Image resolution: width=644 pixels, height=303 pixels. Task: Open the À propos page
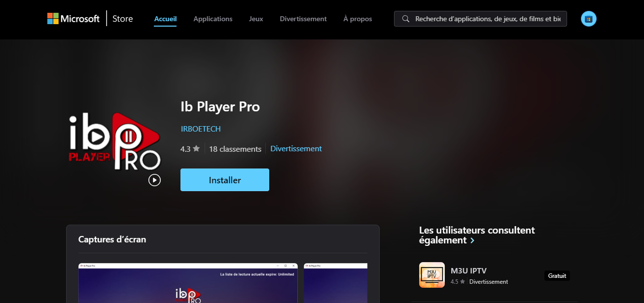coord(357,19)
